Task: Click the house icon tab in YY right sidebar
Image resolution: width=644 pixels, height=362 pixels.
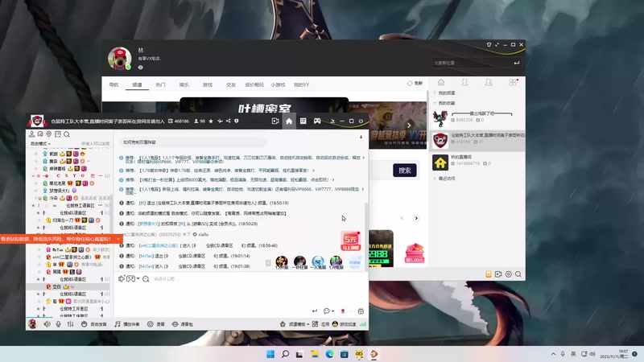Action: click(441, 82)
